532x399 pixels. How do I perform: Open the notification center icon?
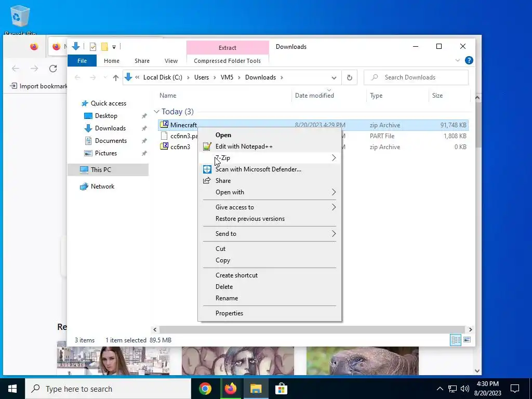pos(515,389)
